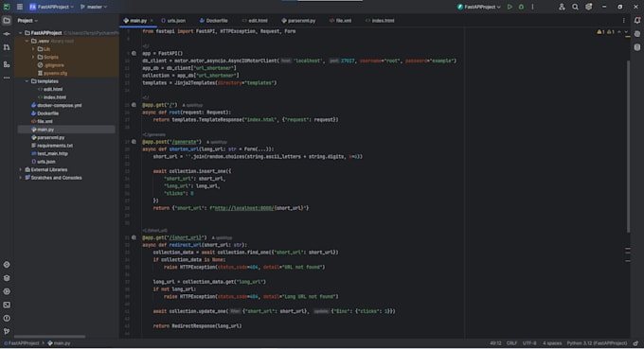The width and height of the screenshot is (644, 349).
Task: Open the Commit tool window
Action: coord(7,34)
